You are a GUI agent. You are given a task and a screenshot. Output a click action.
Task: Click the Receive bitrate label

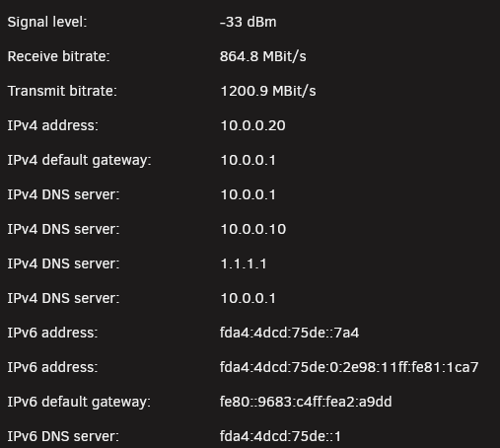point(58,56)
